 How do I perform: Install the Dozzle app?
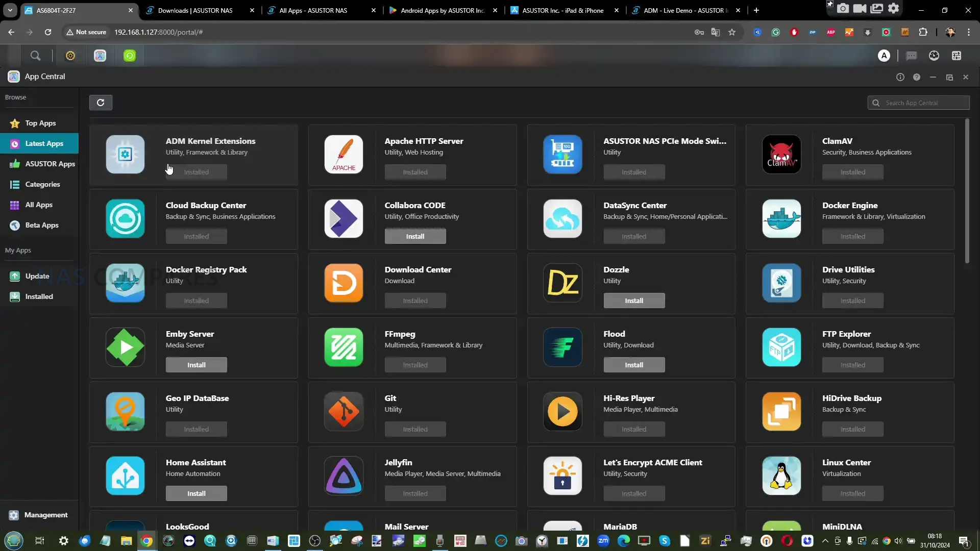click(634, 300)
